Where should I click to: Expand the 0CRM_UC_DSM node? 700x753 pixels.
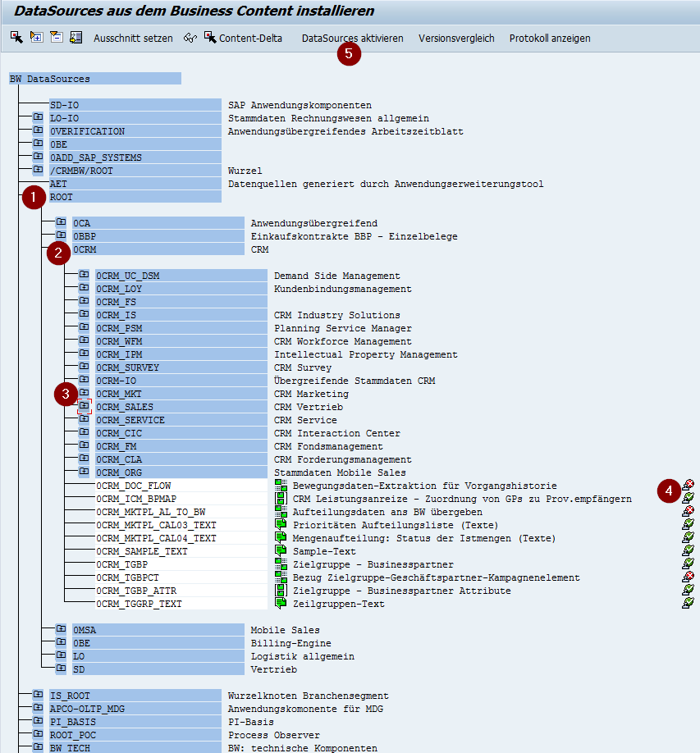click(x=84, y=274)
